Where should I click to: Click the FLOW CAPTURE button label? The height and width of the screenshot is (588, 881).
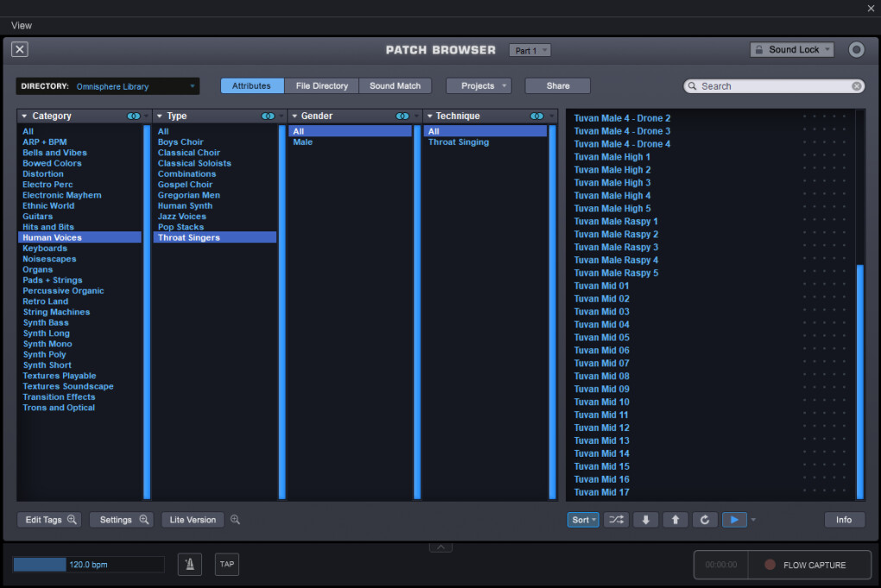(814, 565)
